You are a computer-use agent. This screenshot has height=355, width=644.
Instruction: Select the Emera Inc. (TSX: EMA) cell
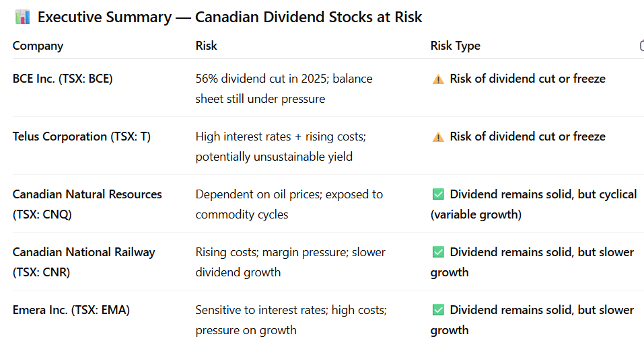point(71,310)
